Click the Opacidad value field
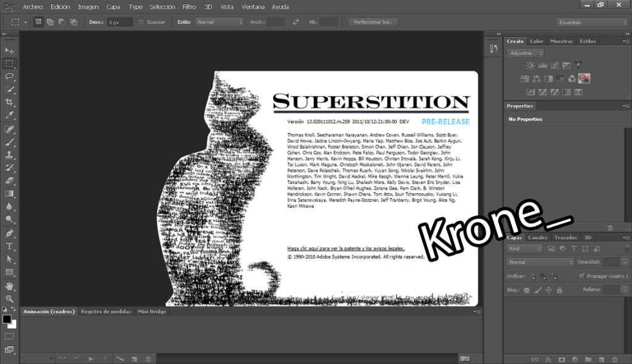 tap(612, 262)
